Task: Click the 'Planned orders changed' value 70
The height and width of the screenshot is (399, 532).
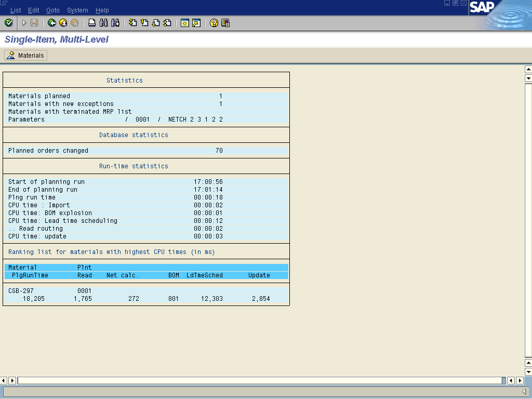Action: 219,151
